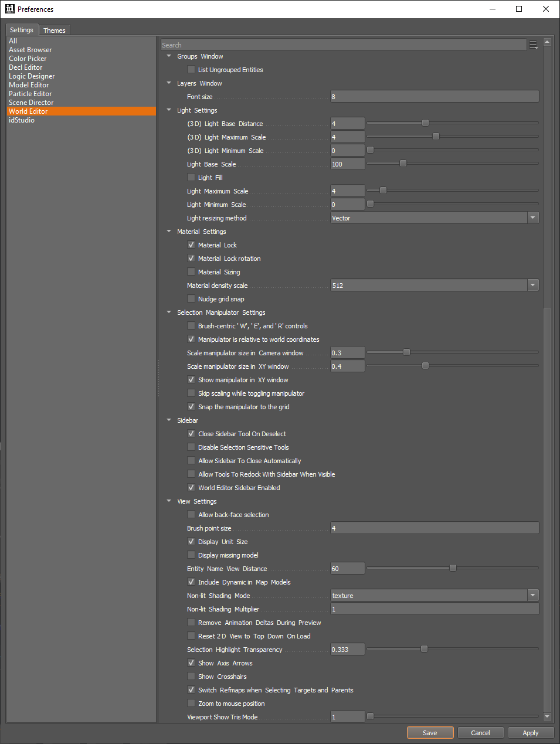Uncheck Close Sidebar Tool On Deselect
The image size is (560, 744).
point(191,433)
